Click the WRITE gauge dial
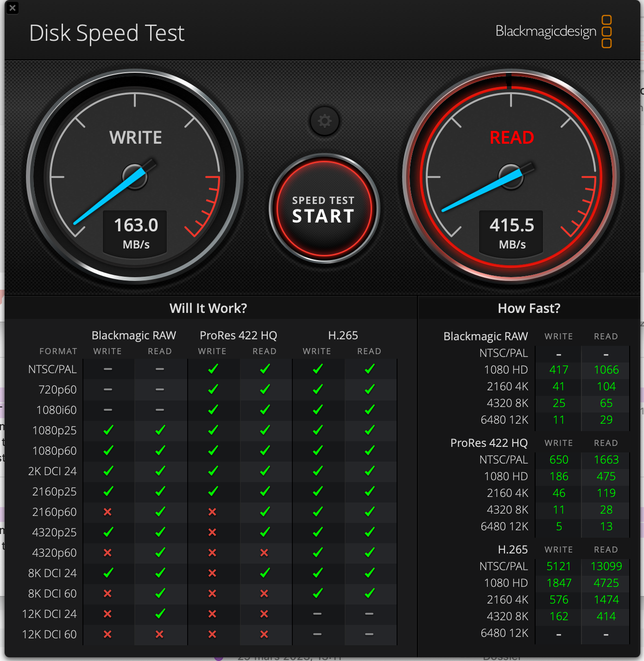Viewport: 644px width, 661px height. [135, 177]
